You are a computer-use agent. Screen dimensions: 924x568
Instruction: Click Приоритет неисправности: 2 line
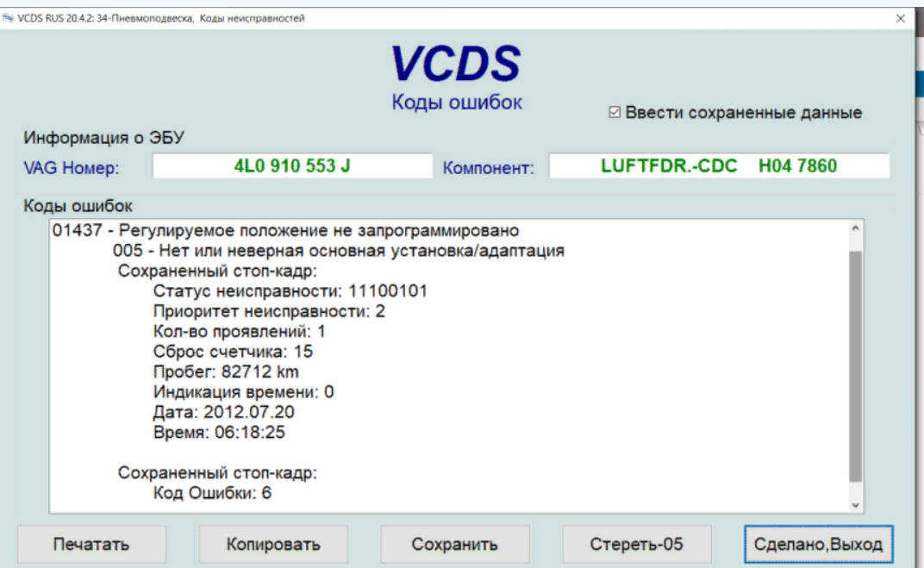tap(269, 311)
